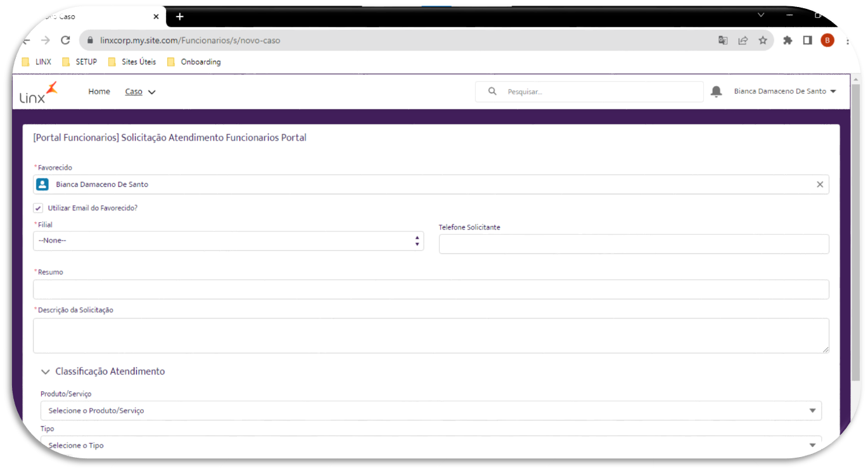Click the Telefone Solicitante input

pos(634,244)
